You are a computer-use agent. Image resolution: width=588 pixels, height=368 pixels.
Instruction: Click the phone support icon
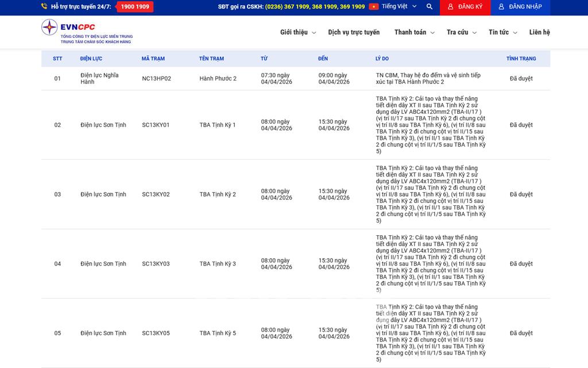coord(44,7)
